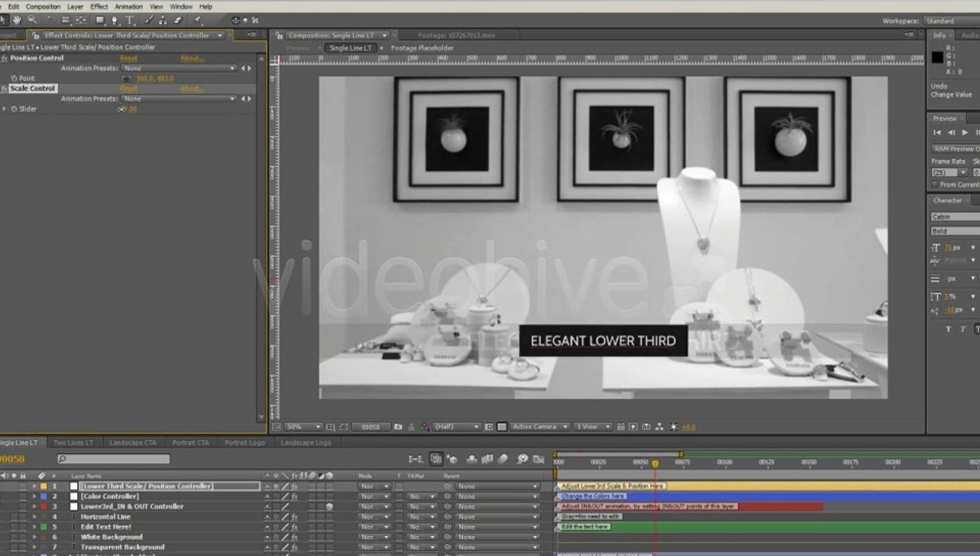Open the Animation menu
The width and height of the screenshot is (980, 556).
pyautogui.click(x=129, y=6)
